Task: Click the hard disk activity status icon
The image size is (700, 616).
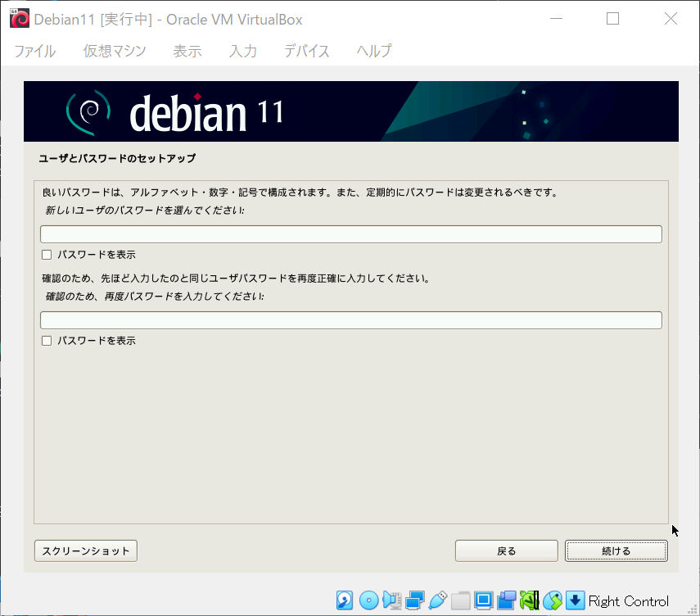Action: coord(345,600)
